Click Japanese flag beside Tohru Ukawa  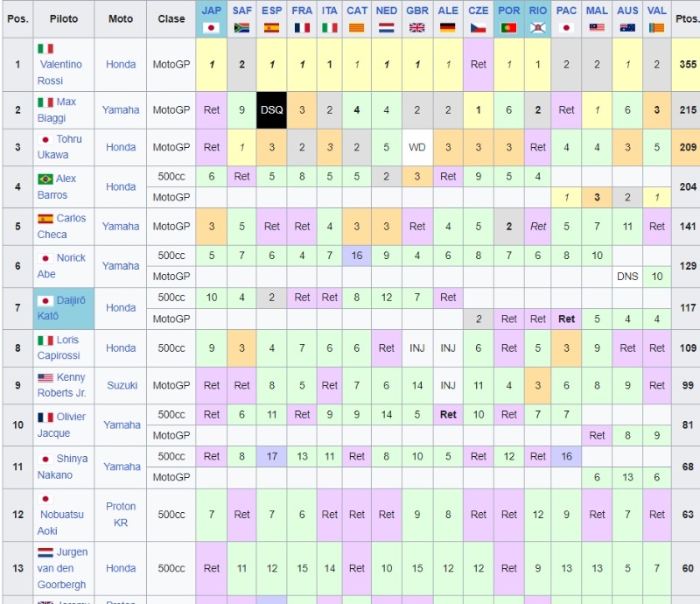(x=45, y=139)
